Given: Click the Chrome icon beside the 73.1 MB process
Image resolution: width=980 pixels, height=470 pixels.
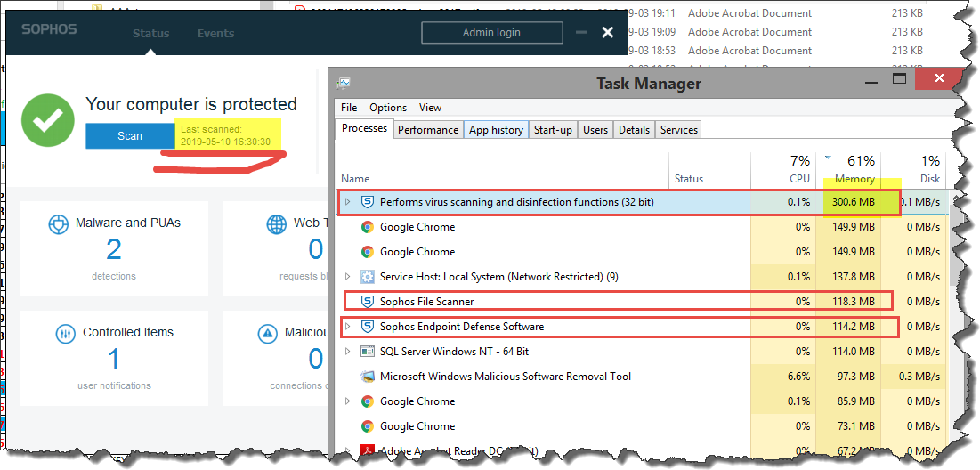Looking at the screenshot, I should pyautogui.click(x=368, y=426).
